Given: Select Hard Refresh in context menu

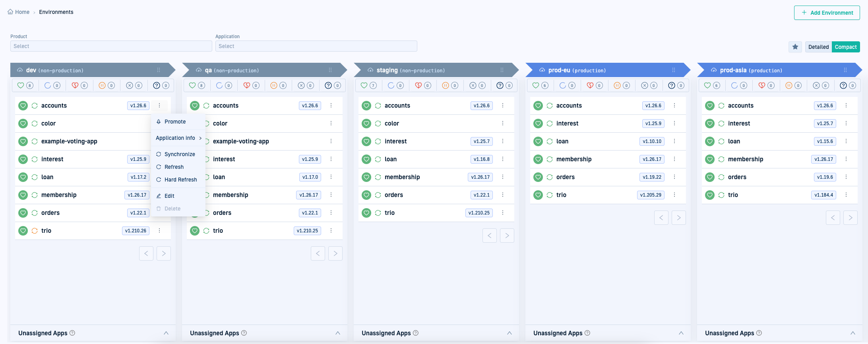Looking at the screenshot, I should click(x=180, y=180).
